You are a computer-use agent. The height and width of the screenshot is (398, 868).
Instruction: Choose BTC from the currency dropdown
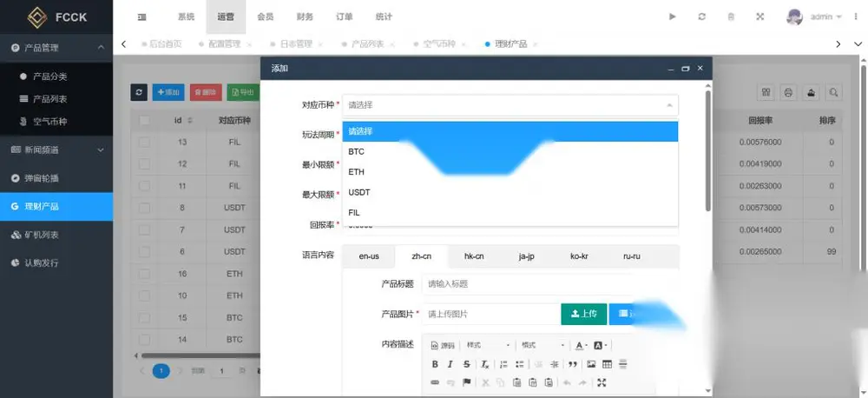(510, 151)
